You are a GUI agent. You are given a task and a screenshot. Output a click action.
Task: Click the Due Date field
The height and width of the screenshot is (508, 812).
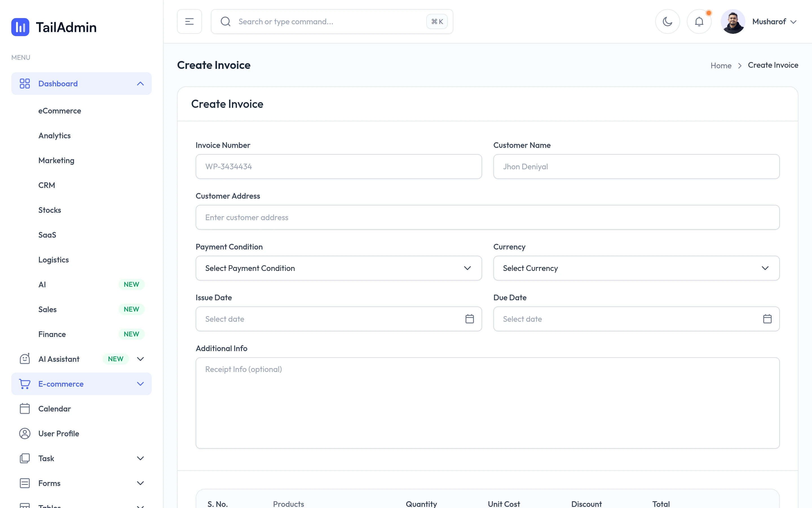636,319
